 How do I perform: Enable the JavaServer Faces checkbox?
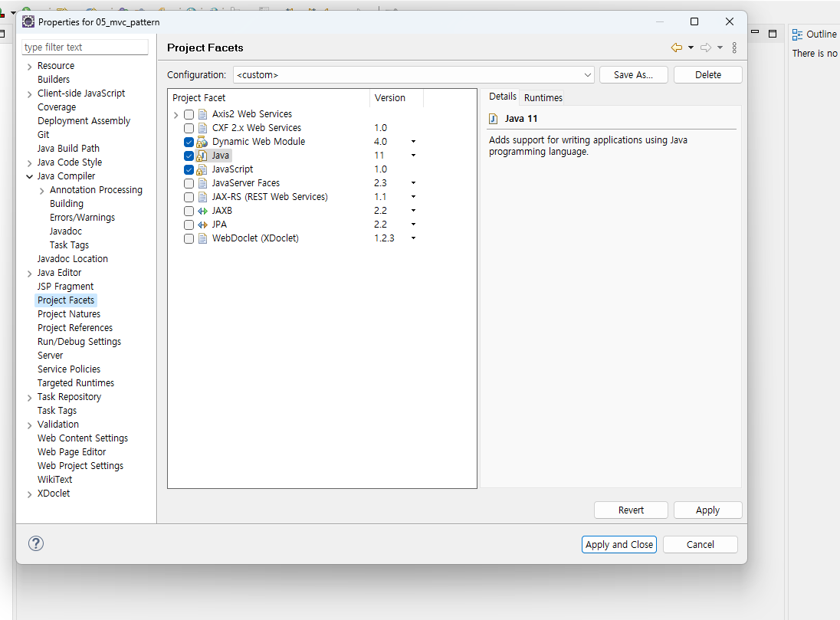click(189, 184)
